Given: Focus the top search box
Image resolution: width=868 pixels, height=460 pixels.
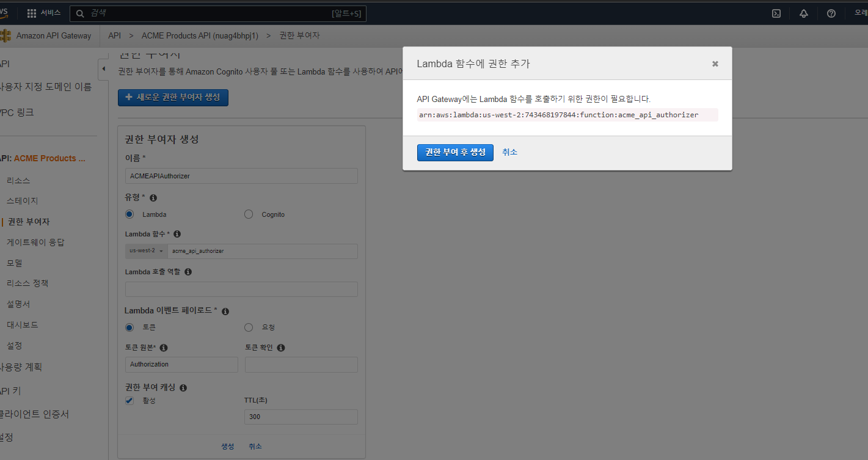Looking at the screenshot, I should coord(218,13).
